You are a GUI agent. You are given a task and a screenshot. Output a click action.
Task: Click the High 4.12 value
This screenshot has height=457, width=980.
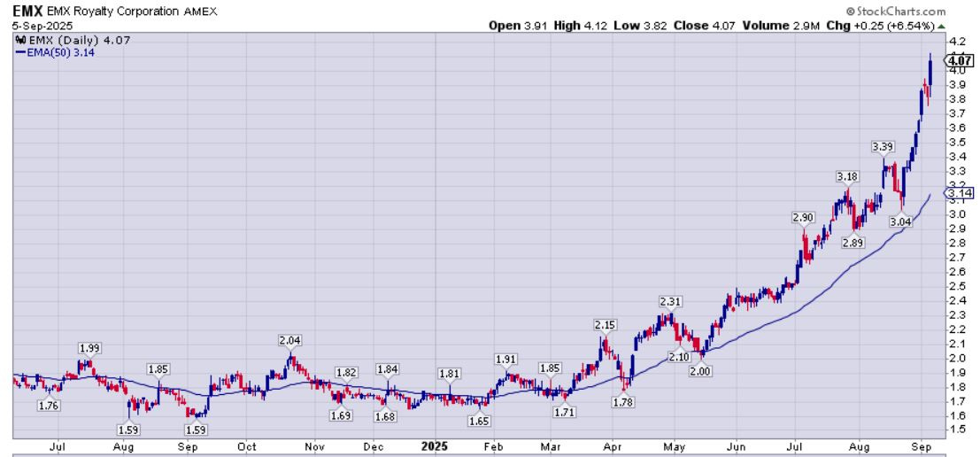pos(580,26)
